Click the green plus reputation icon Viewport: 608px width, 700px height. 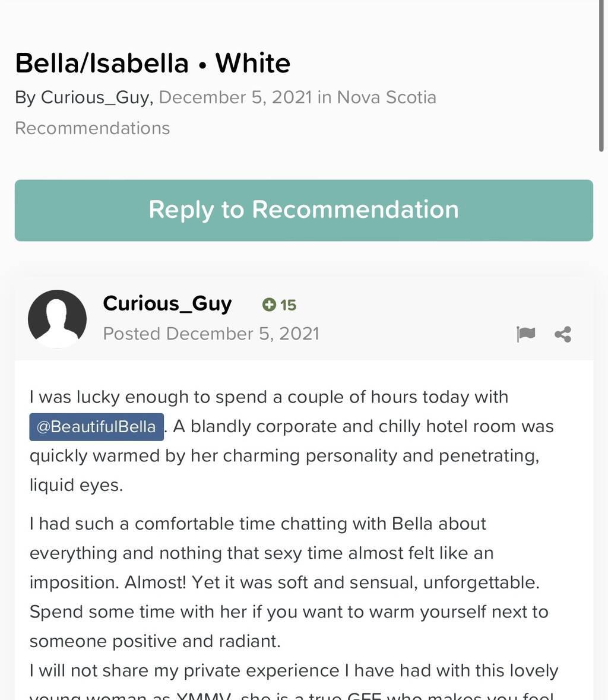pos(269,305)
